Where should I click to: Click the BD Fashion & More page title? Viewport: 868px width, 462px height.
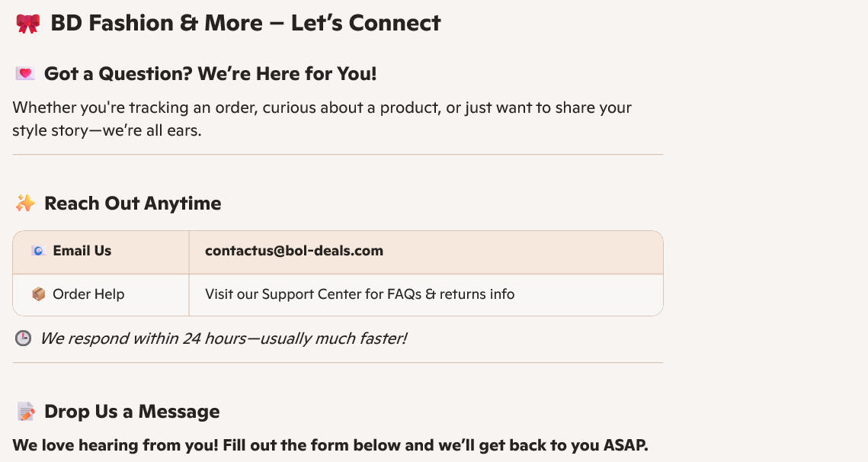[x=245, y=23]
